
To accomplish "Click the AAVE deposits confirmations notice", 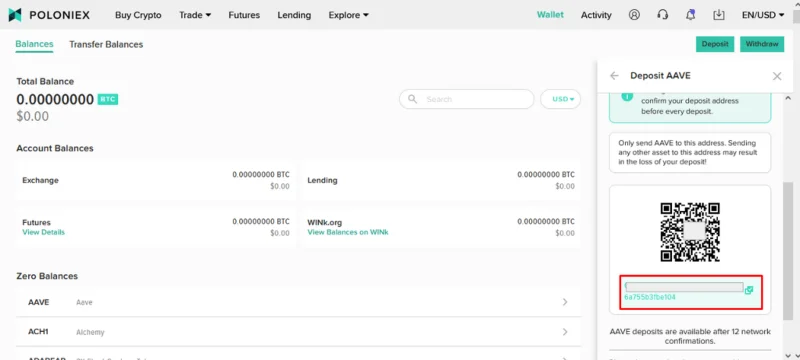I will pyautogui.click(x=690, y=336).
